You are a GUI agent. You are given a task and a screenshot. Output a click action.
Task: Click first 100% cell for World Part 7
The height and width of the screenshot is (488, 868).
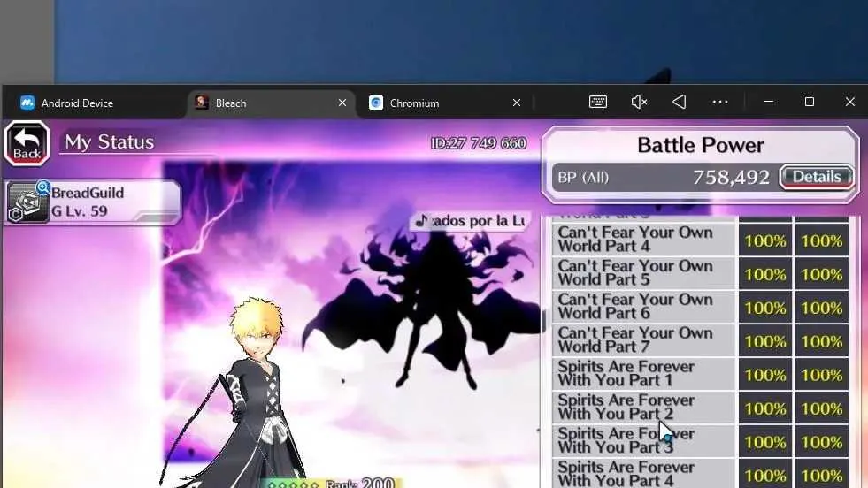click(765, 341)
